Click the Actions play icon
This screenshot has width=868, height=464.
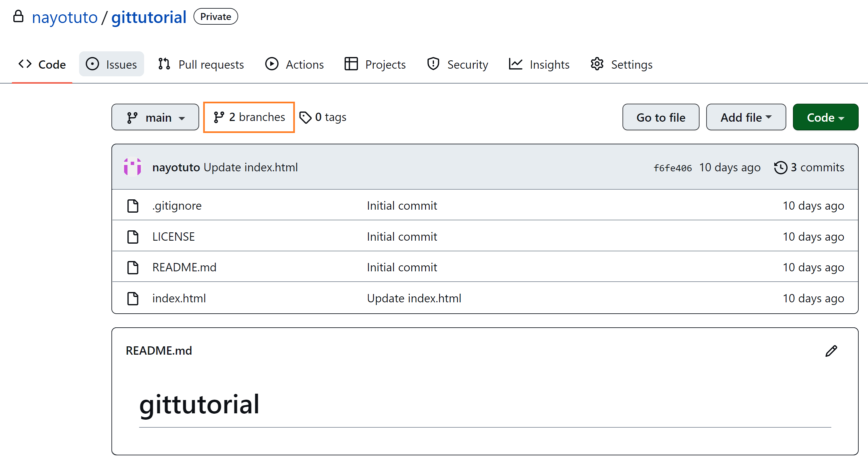[272, 64]
